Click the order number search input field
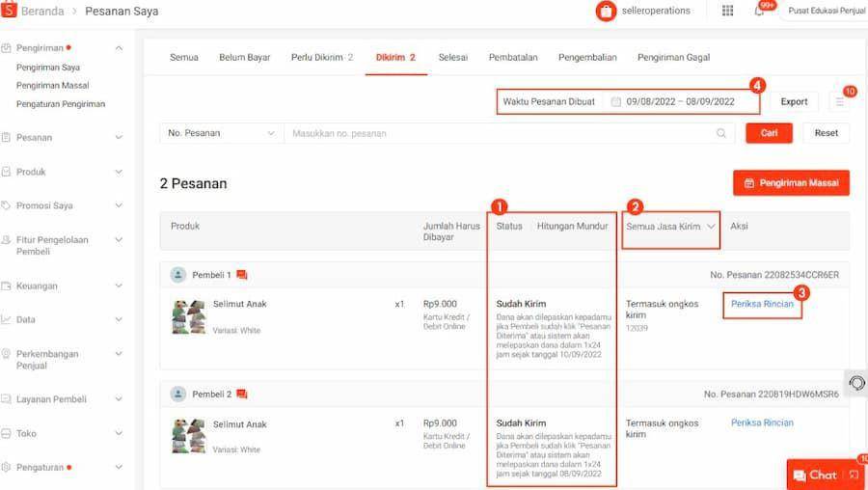The height and width of the screenshot is (490, 868). coord(509,133)
